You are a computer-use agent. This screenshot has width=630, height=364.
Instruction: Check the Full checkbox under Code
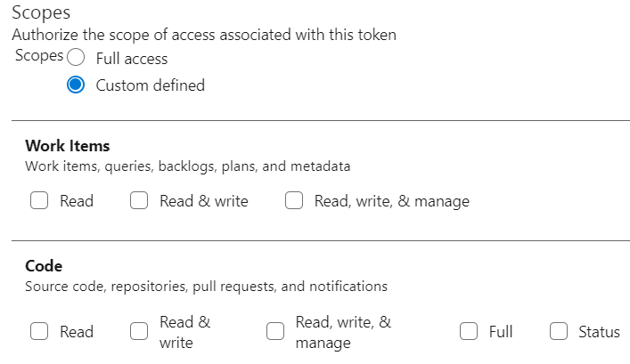(469, 332)
